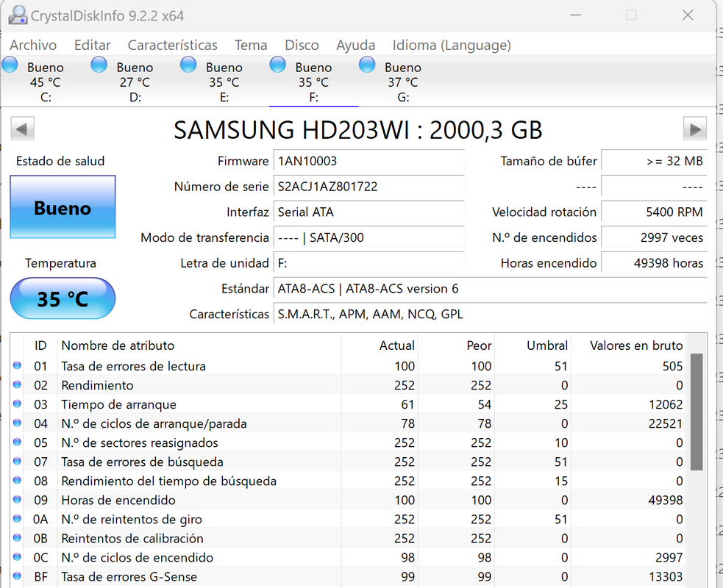Select Reintentos de calibración row

tap(348, 538)
